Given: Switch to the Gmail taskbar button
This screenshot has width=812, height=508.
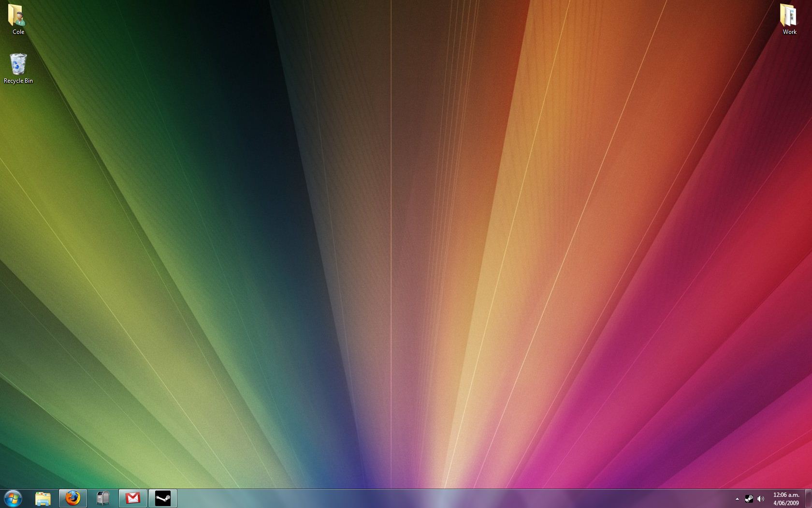Looking at the screenshot, I should (133, 498).
